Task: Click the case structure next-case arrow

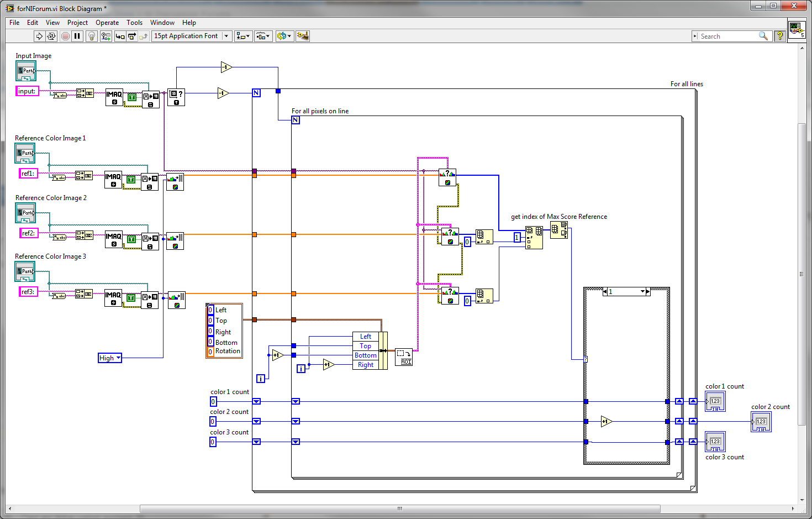Action: pos(648,291)
